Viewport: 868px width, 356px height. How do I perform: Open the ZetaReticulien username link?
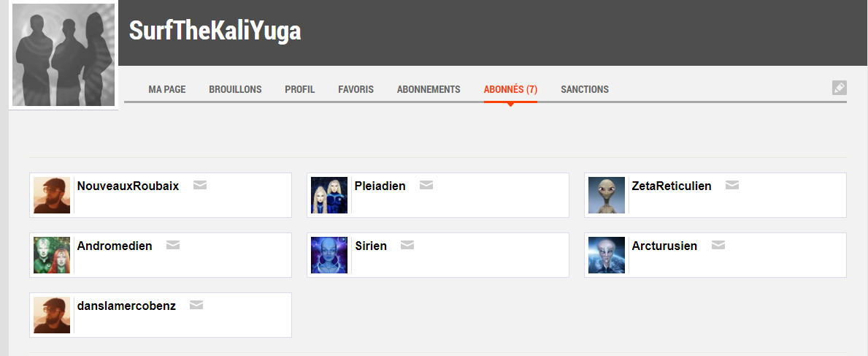(671, 186)
